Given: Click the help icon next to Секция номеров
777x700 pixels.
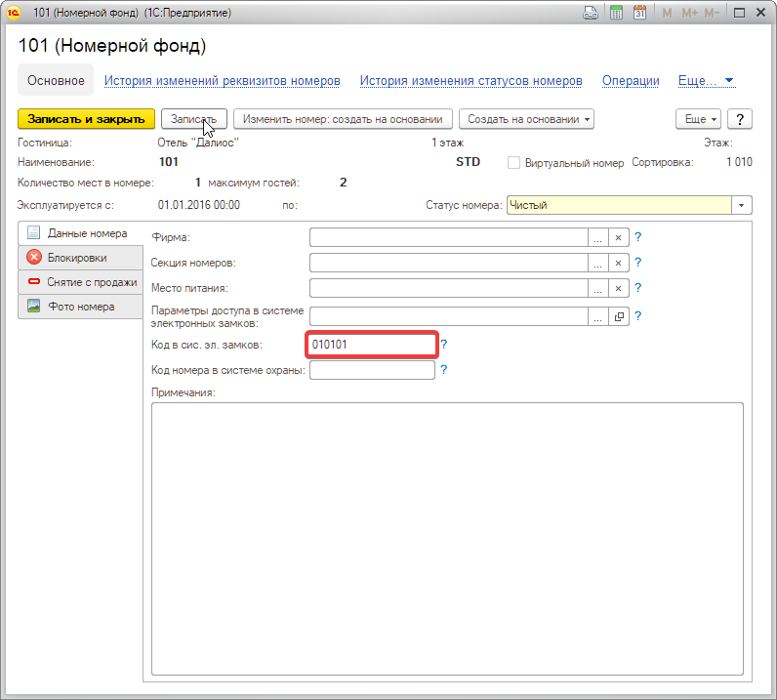Looking at the screenshot, I should tap(638, 263).
